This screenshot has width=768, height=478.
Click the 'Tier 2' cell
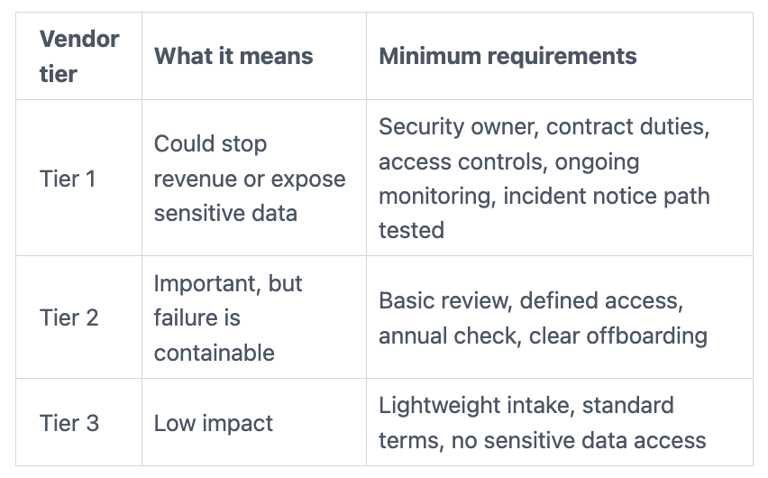click(69, 318)
